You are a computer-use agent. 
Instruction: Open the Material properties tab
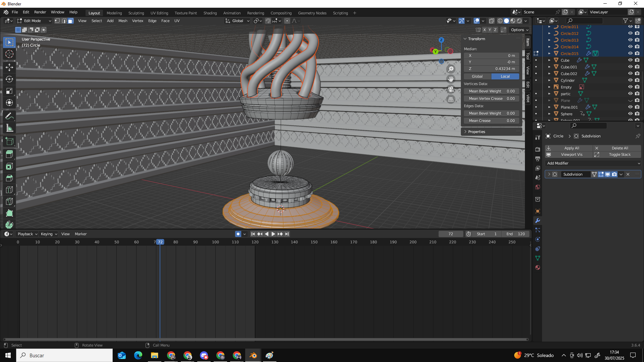[538, 267]
